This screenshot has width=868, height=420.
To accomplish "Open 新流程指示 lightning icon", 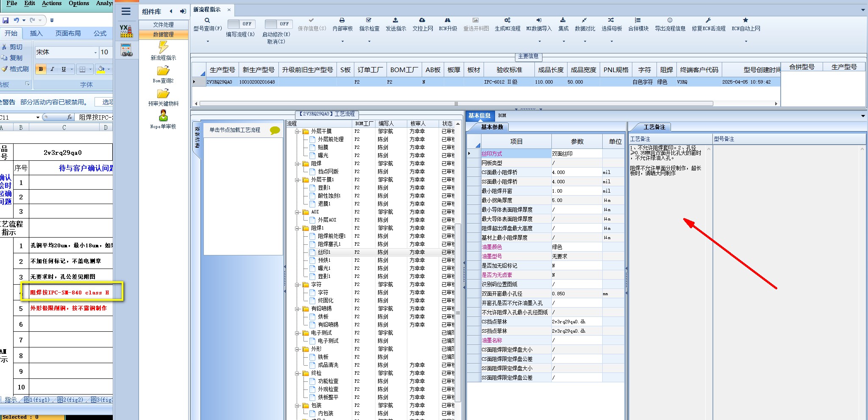I will tap(163, 47).
